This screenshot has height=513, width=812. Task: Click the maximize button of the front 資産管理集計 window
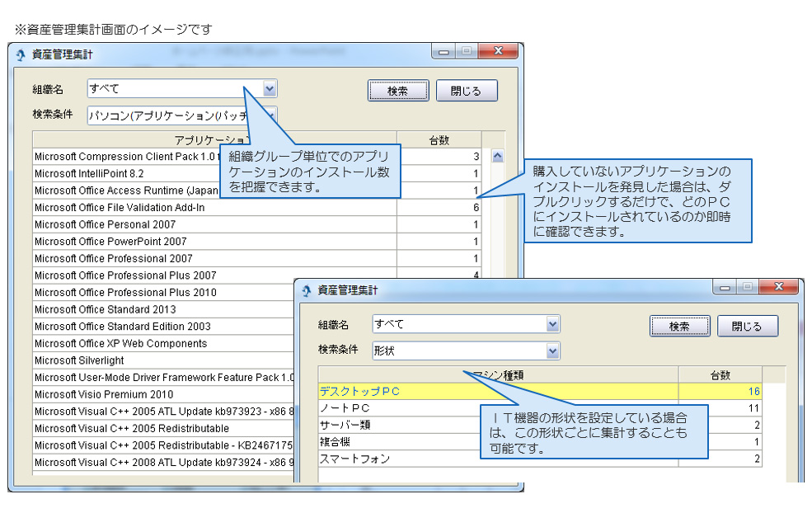point(747,287)
